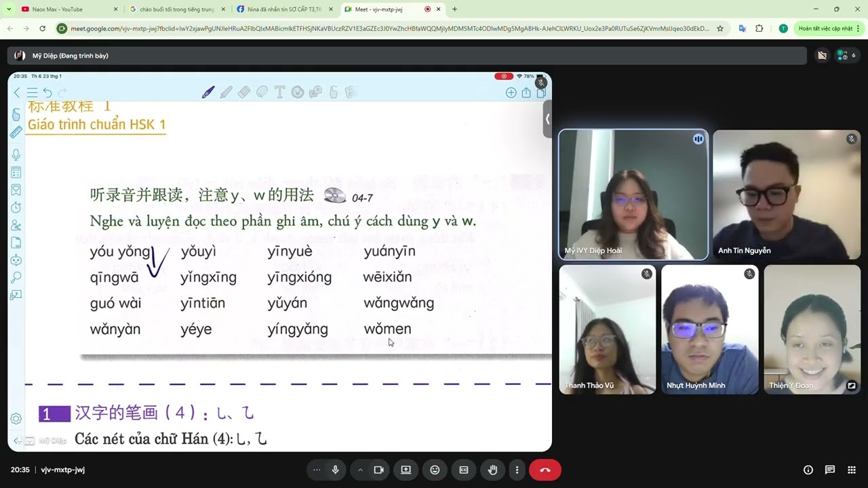Turn on closed captions
Viewport: 868px width, 488px height.
[x=464, y=470]
